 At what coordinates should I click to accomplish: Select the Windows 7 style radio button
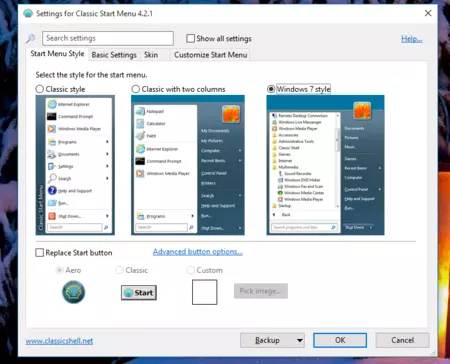(271, 89)
